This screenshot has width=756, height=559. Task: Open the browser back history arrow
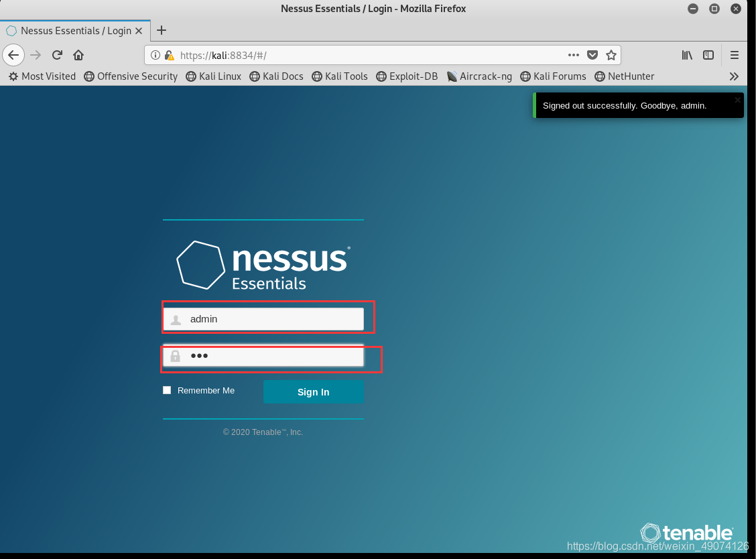tap(13, 55)
